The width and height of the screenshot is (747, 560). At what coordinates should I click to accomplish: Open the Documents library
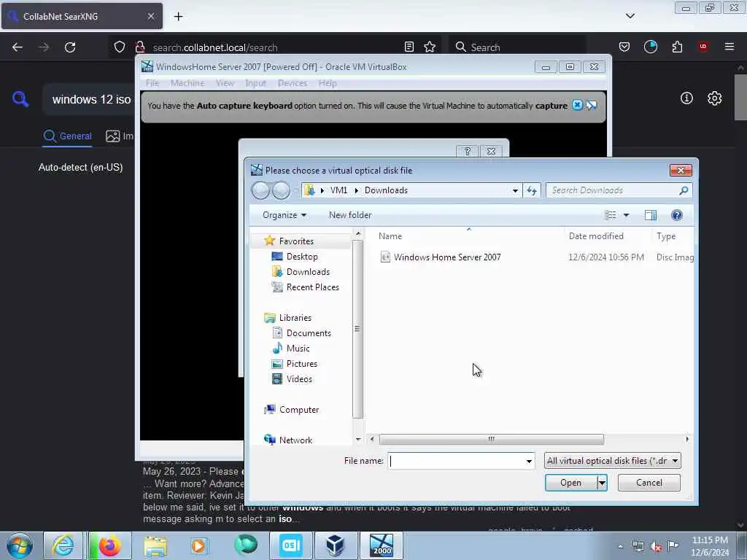click(309, 333)
